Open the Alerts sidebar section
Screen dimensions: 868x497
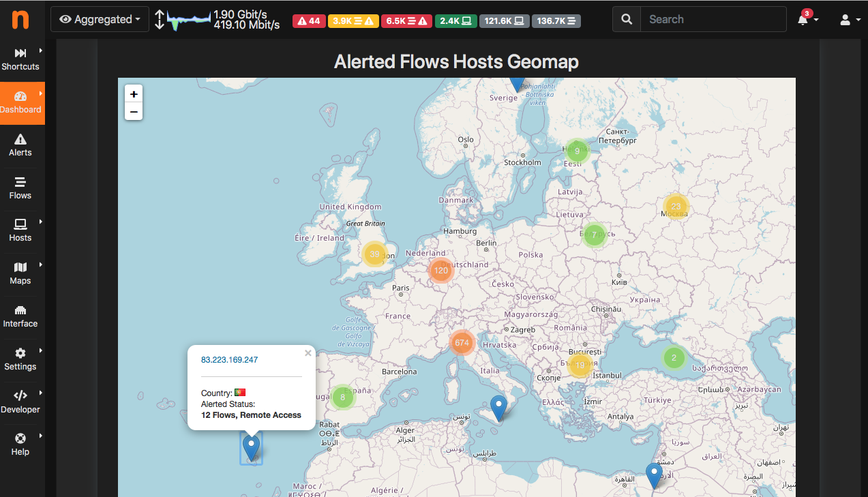coord(20,145)
